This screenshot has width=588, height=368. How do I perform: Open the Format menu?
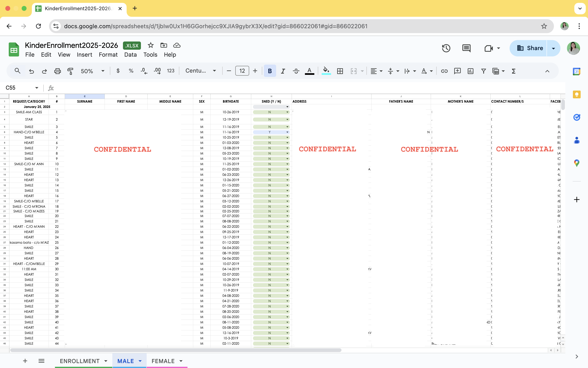tap(108, 55)
